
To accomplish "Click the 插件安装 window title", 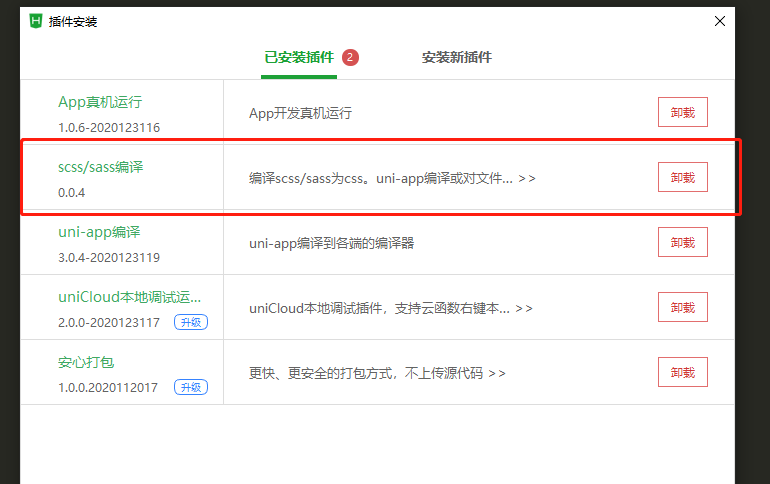I will tap(73, 22).
